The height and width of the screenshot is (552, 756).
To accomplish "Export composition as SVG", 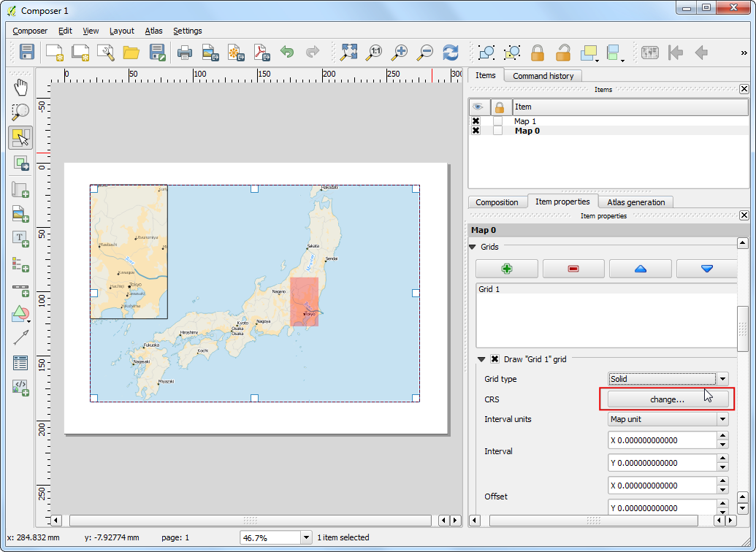I will pyautogui.click(x=236, y=52).
